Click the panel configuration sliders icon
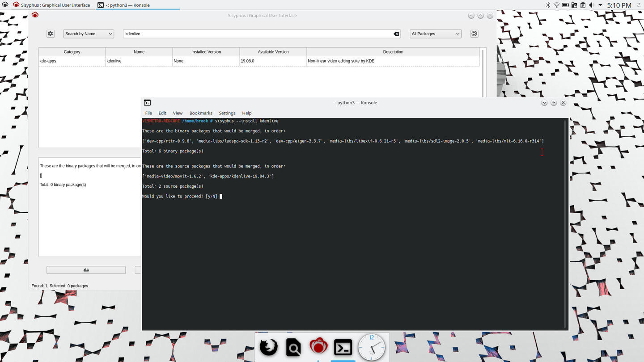 coord(639,5)
